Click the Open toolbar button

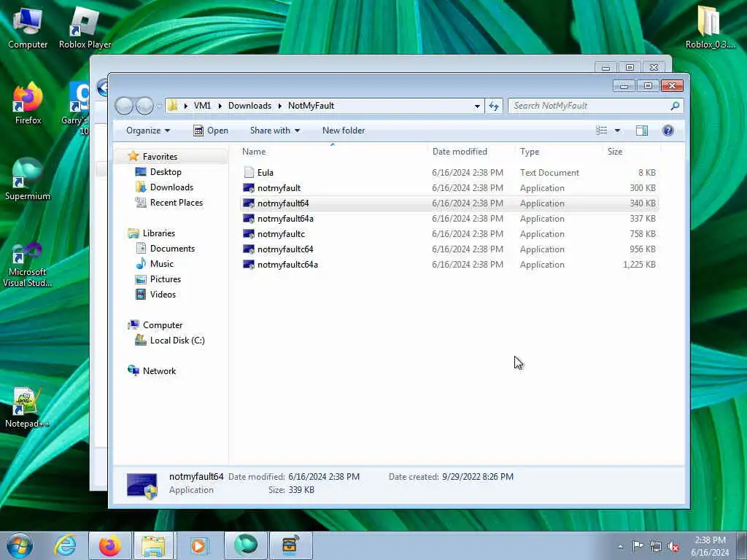pyautogui.click(x=211, y=131)
